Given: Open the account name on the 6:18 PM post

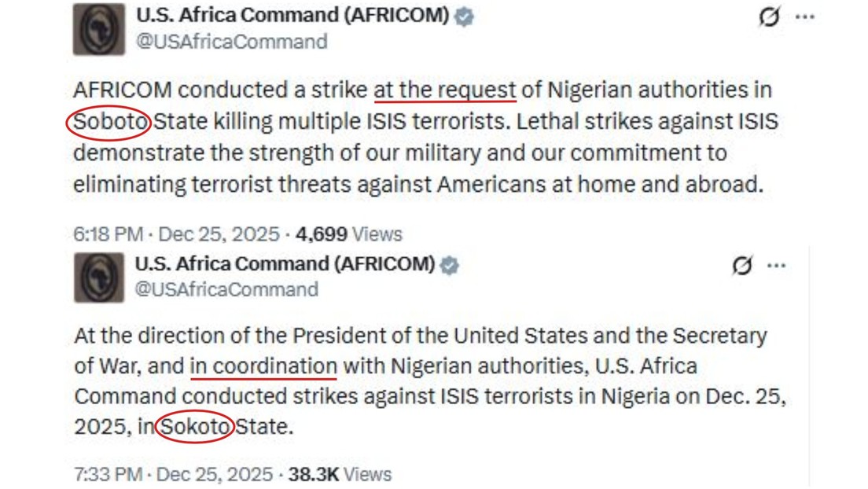Looking at the screenshot, I should [x=292, y=16].
